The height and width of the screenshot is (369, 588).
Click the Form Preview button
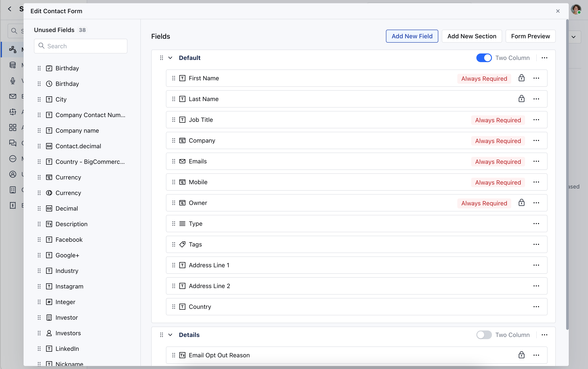(530, 36)
